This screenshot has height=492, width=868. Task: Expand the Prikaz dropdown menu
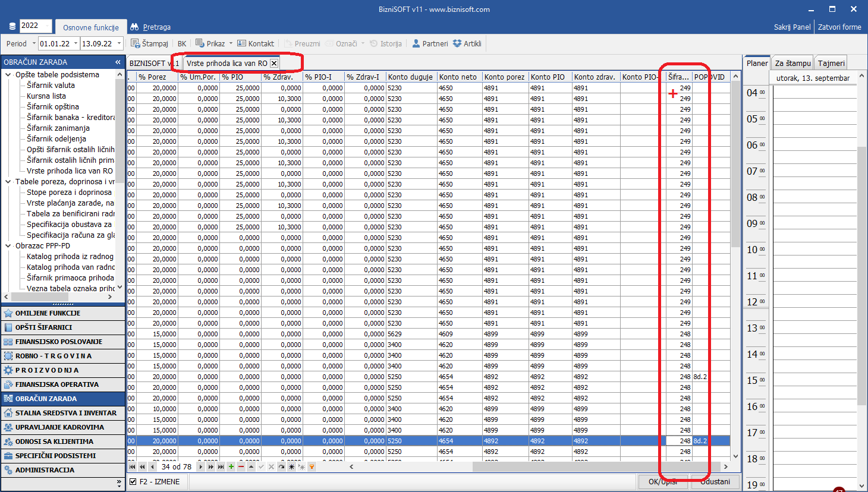click(231, 43)
